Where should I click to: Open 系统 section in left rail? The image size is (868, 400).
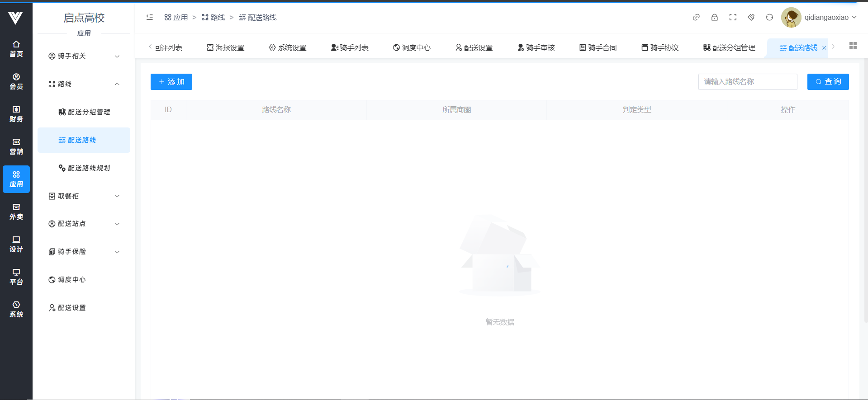pos(16,309)
